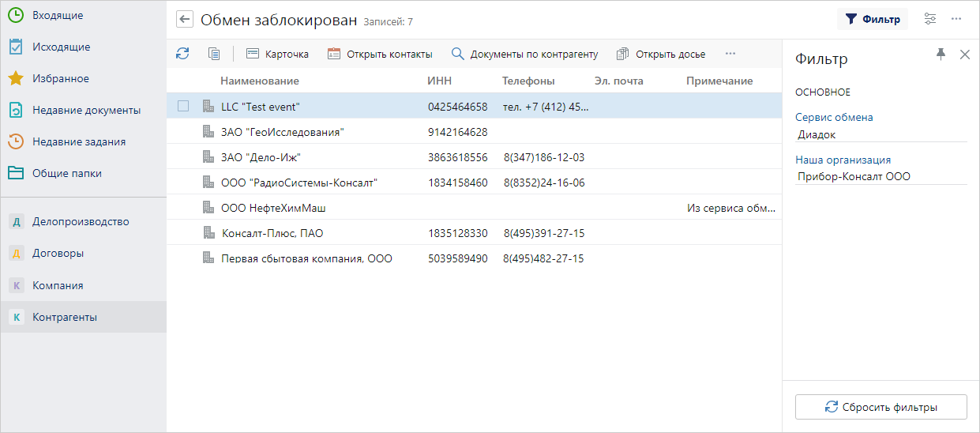Refresh the counterparty list
This screenshot has width=980, height=433.
(182, 54)
